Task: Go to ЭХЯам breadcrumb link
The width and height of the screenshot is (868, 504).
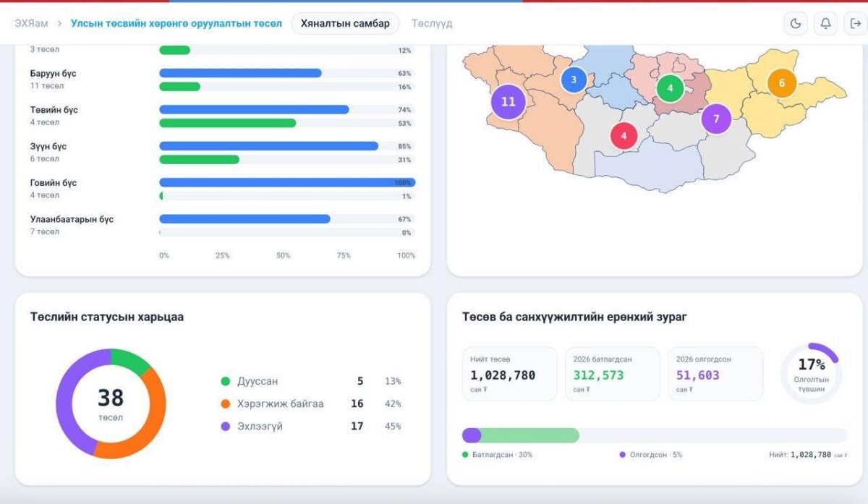Action: point(31,23)
